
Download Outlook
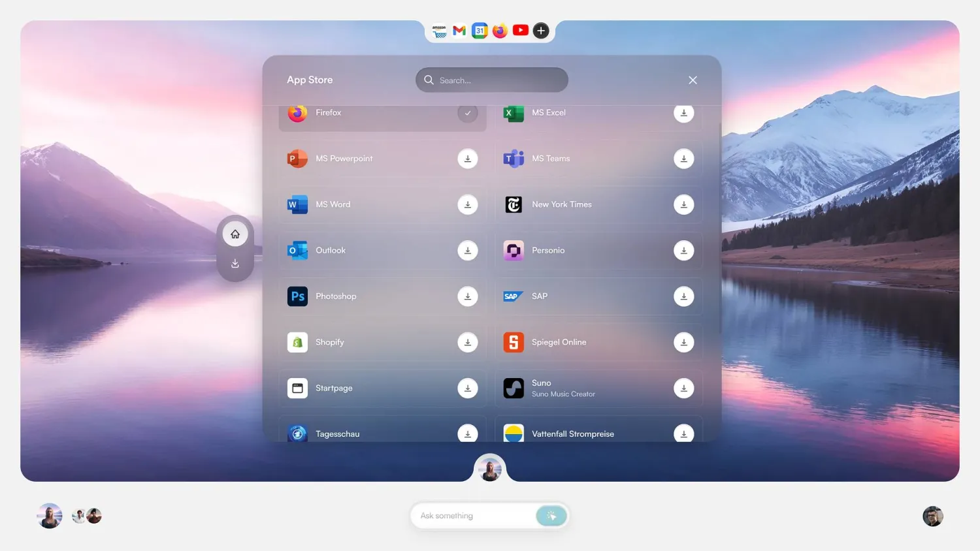[468, 250]
